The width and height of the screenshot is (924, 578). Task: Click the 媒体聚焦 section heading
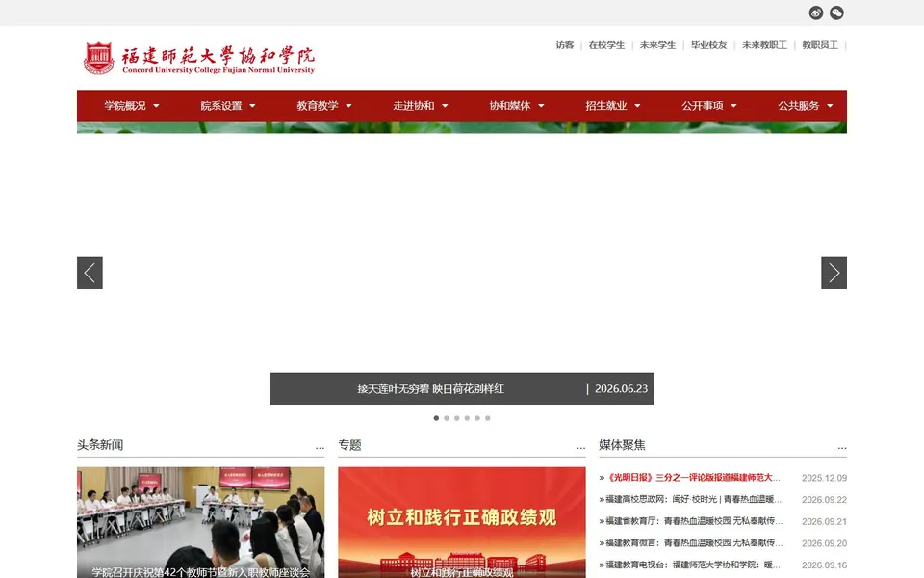(622, 445)
